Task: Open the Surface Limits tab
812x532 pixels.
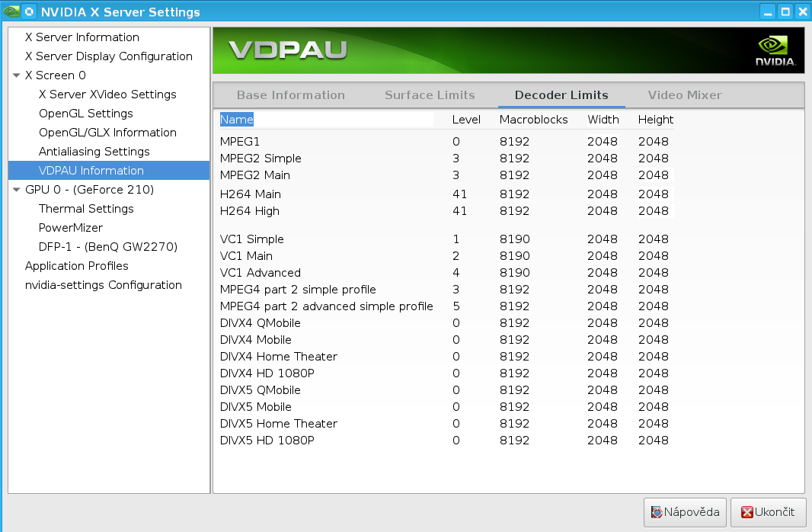Action: 430,95
